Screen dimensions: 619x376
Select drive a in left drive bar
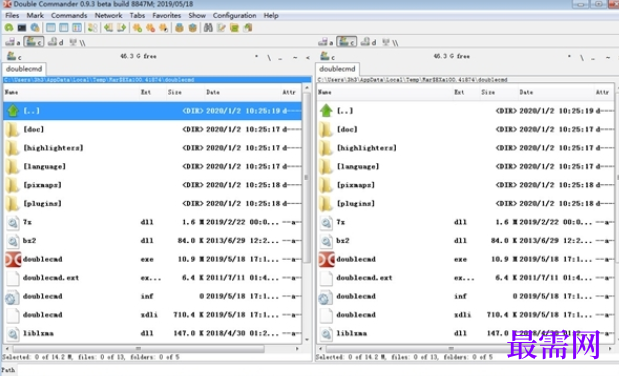(13, 42)
